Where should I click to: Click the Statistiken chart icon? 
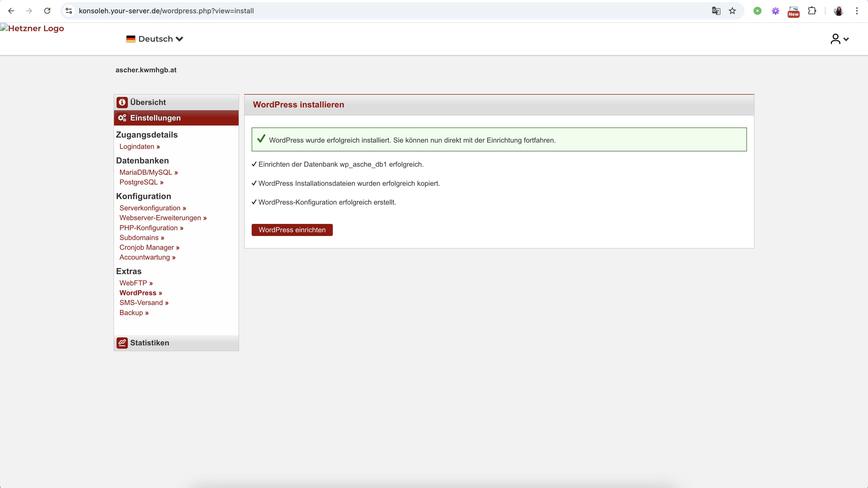[x=122, y=343]
